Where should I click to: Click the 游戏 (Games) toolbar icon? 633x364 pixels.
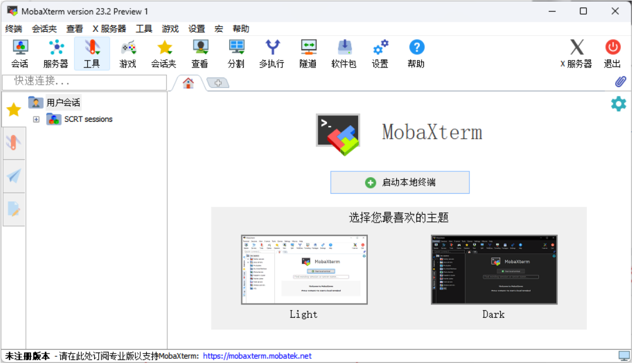point(128,53)
